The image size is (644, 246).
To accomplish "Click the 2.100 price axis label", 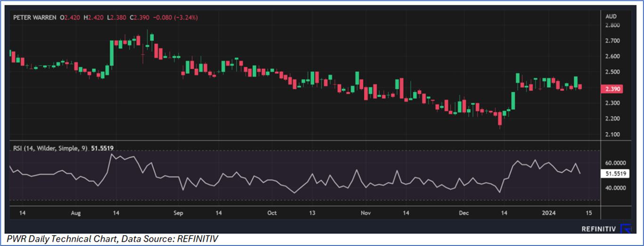I will (x=613, y=134).
